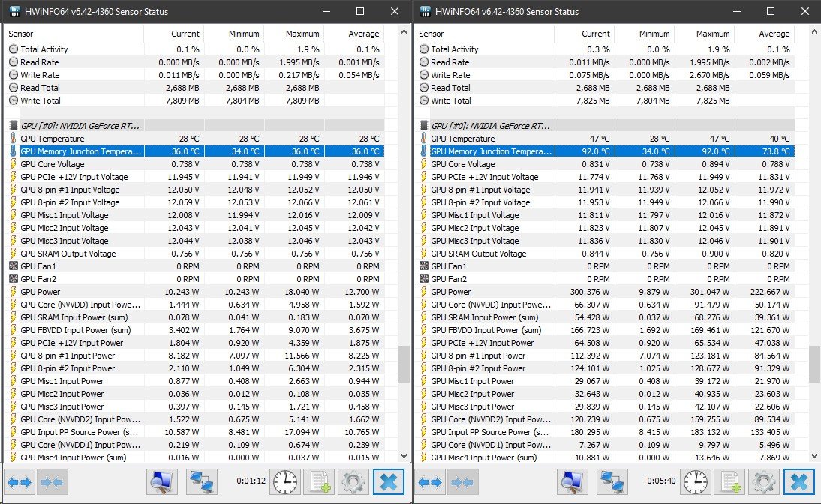The image size is (821, 504).
Task: Click scrollbar thumb in left window
Action: [404, 364]
